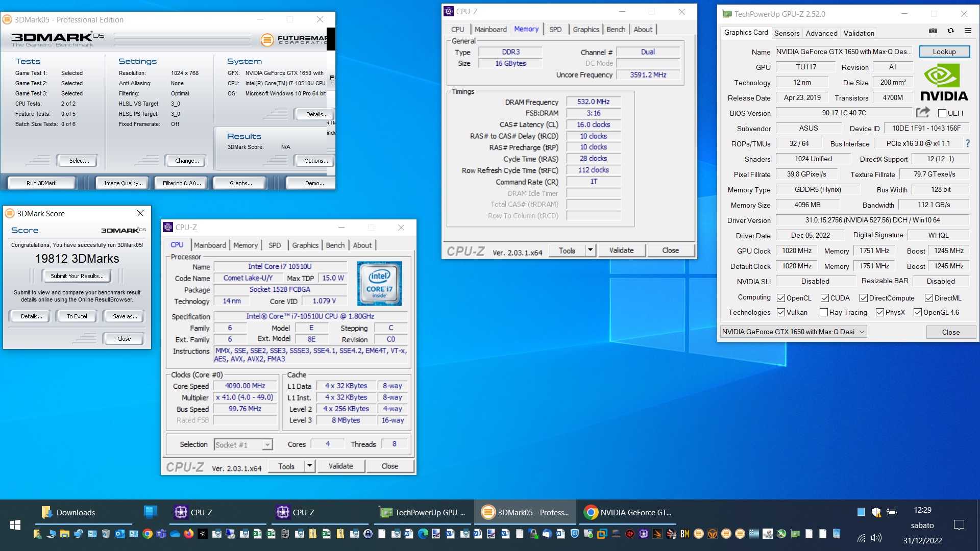Click the Lookup button in GPU-Z
Screen dimensions: 980x551
coord(944,52)
